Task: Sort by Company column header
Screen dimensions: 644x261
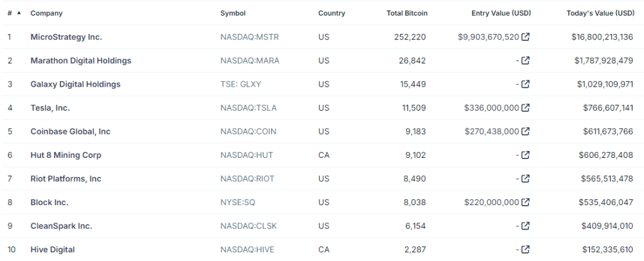Action: pos(47,13)
